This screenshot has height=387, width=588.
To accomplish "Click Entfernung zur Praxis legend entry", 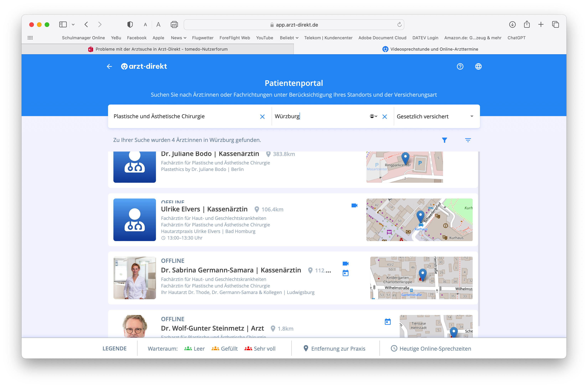I will pyautogui.click(x=334, y=348).
